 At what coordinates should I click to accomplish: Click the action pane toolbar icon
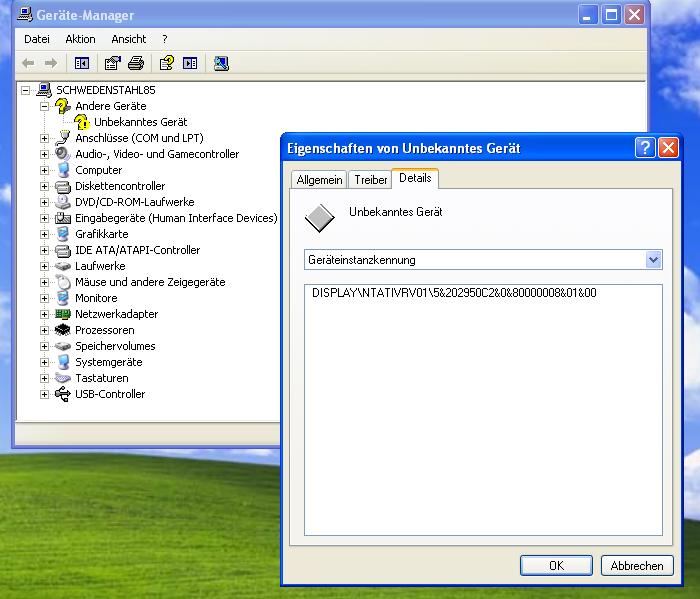pos(190,63)
